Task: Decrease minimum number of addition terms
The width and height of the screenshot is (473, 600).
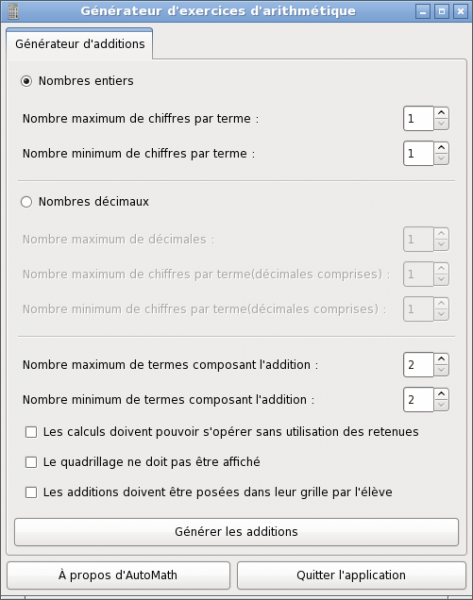Action: tap(441, 405)
